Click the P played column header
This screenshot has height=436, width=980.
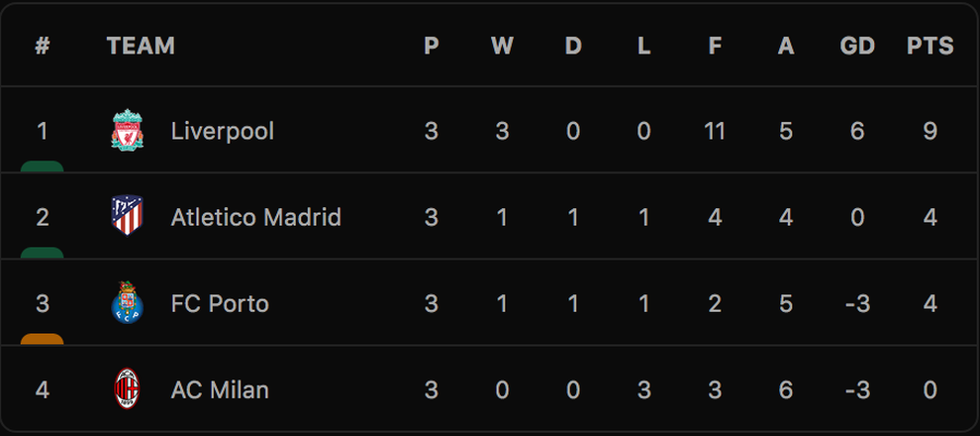tap(432, 46)
